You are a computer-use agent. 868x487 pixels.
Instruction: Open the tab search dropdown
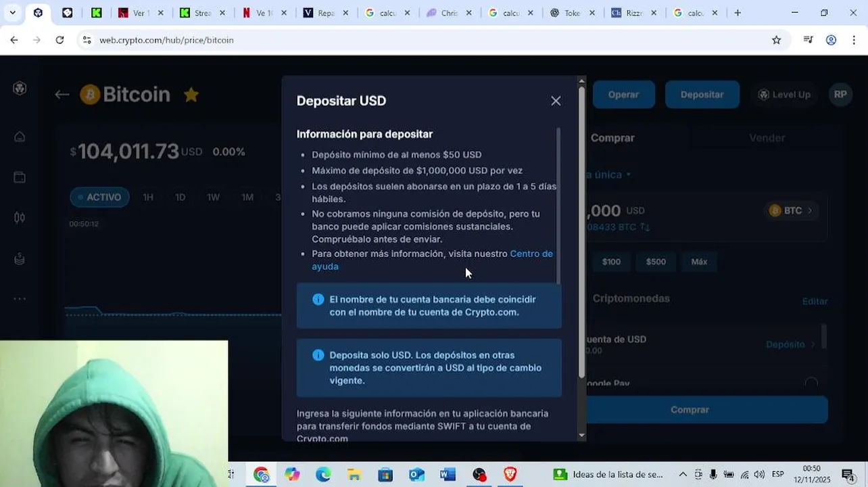pyautogui.click(x=12, y=13)
